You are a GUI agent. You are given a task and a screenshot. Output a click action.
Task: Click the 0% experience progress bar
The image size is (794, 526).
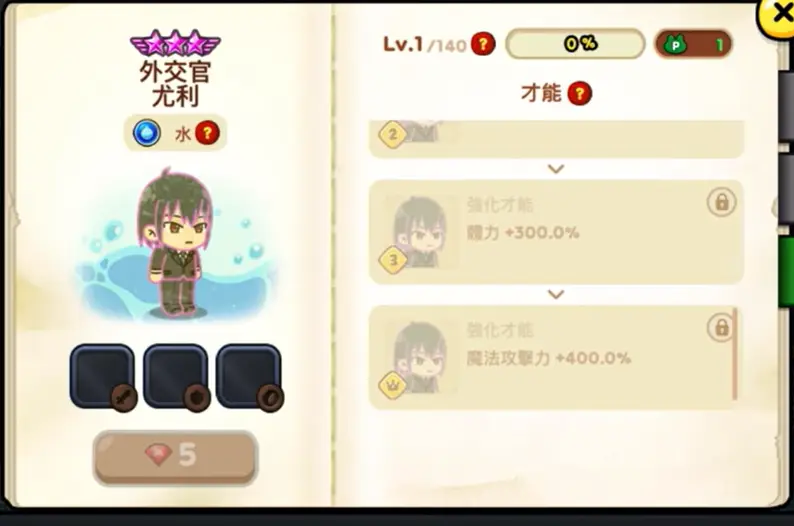click(575, 44)
